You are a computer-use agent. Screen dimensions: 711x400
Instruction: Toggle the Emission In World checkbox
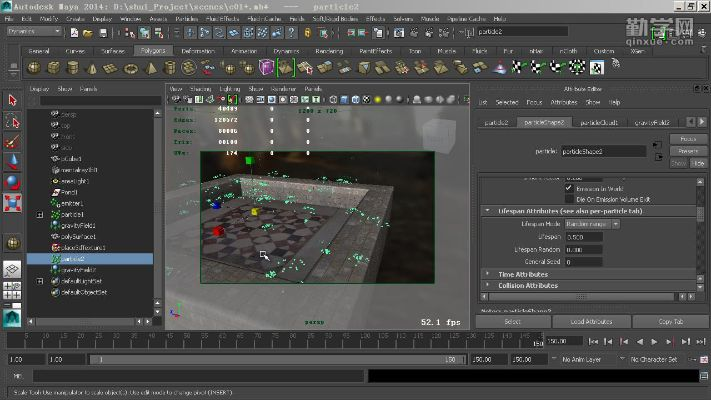click(x=569, y=187)
